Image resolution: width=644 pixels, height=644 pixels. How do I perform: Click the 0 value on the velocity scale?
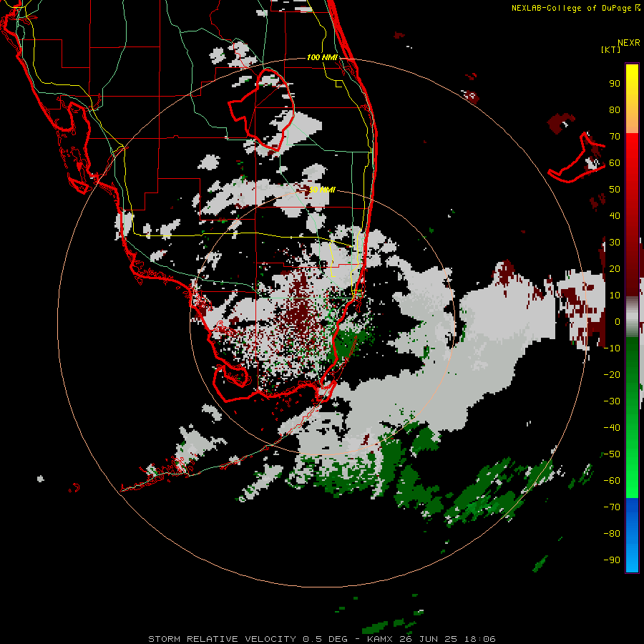tap(618, 321)
